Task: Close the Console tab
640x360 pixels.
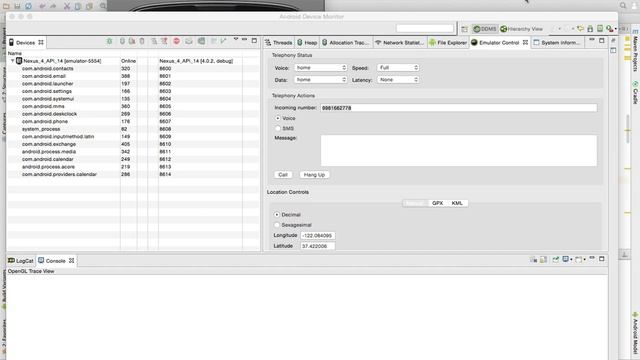Action: click(x=71, y=260)
